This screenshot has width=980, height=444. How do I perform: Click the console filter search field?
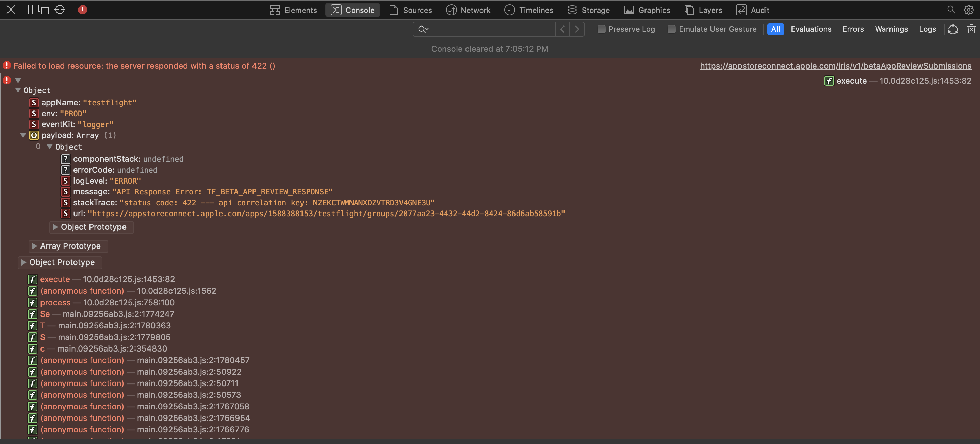484,29
